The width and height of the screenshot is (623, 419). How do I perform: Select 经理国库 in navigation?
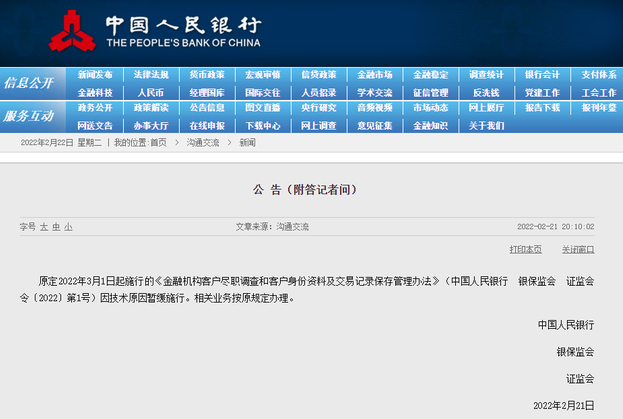(207, 93)
